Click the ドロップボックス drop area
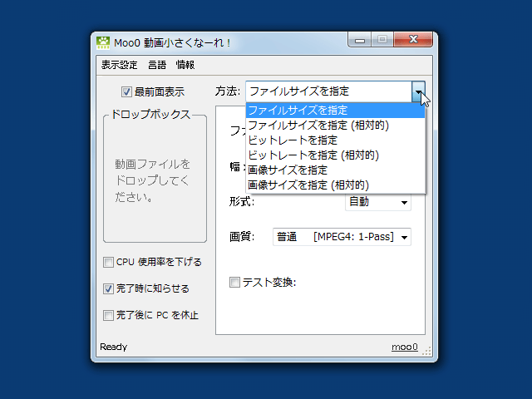The height and width of the screenshot is (399, 532). 155,180
